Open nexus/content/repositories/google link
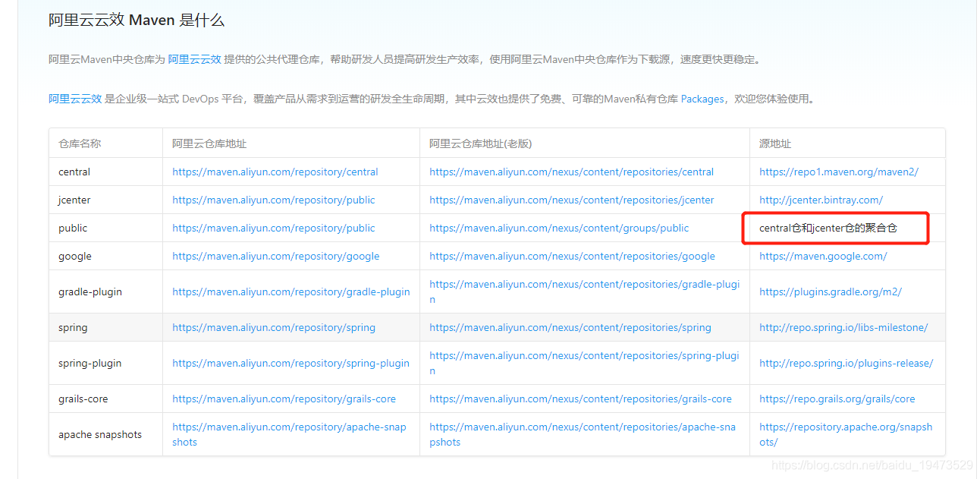This screenshot has width=980, height=479. [573, 256]
